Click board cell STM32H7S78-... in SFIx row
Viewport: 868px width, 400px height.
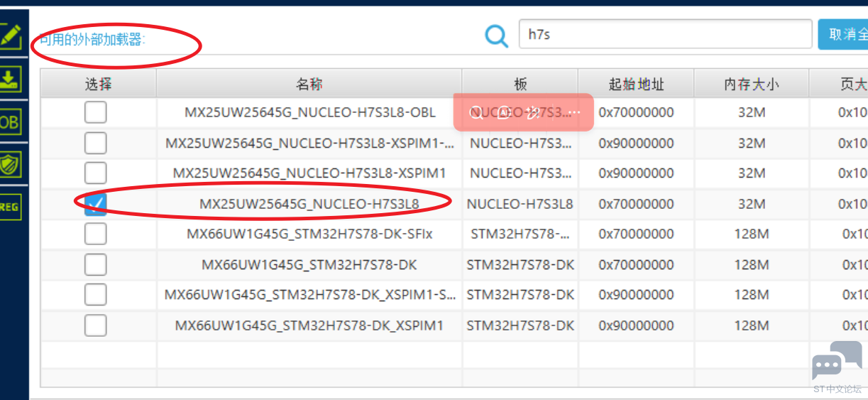[x=520, y=234]
